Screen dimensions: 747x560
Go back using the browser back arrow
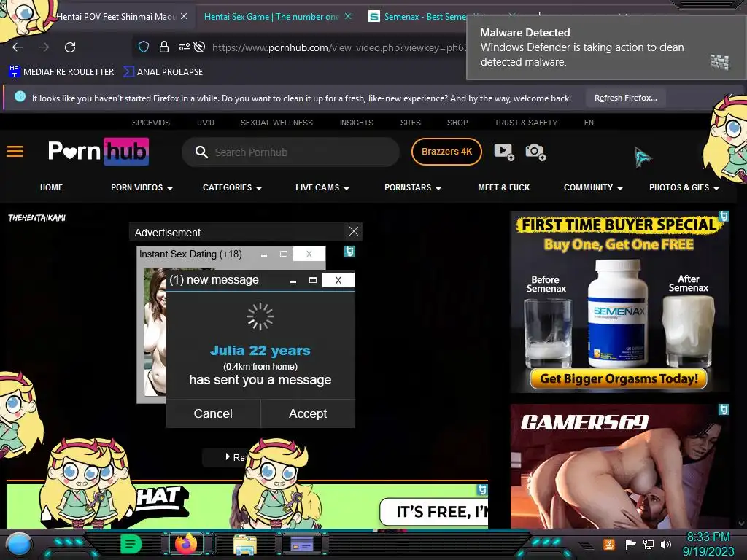click(x=18, y=47)
